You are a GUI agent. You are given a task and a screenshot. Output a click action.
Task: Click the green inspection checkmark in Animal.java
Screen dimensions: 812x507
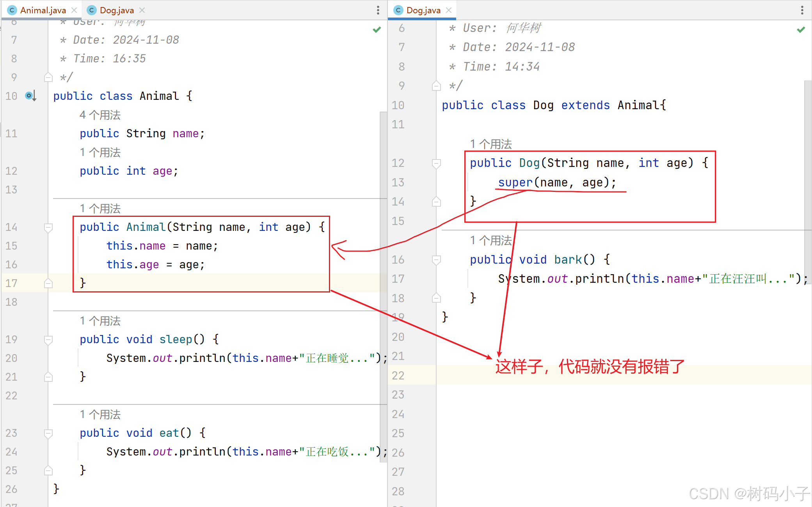tap(377, 30)
